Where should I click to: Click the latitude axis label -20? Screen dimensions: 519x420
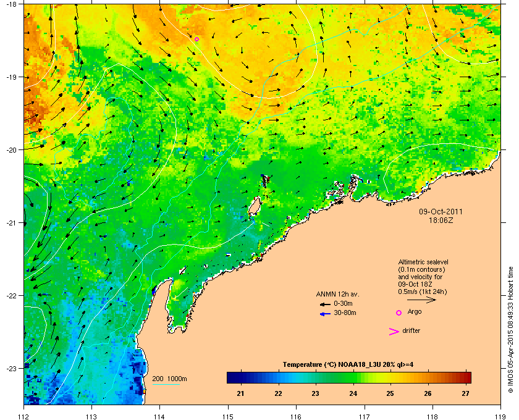click(11, 149)
